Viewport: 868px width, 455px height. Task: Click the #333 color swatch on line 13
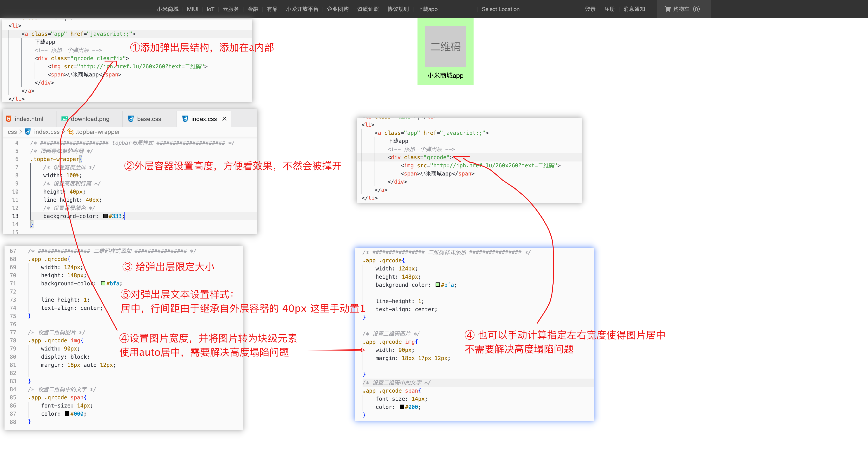(106, 216)
